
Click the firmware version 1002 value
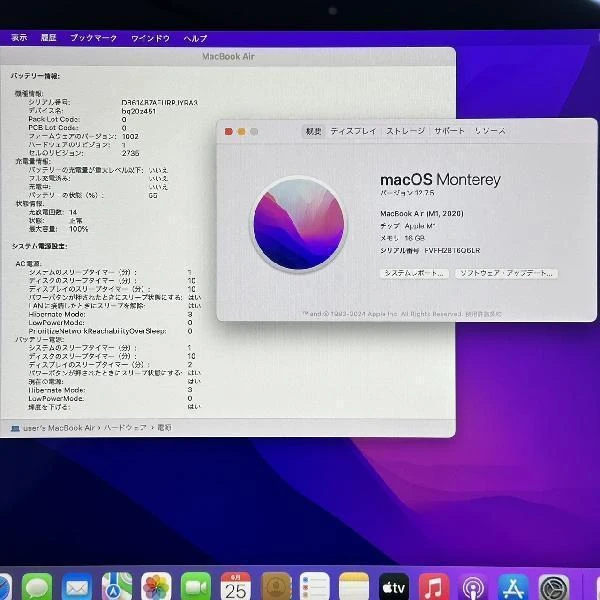(130, 137)
